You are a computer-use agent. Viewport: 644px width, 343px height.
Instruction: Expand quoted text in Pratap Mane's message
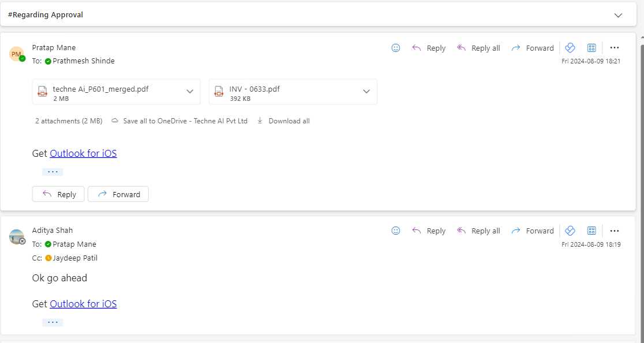coord(53,172)
